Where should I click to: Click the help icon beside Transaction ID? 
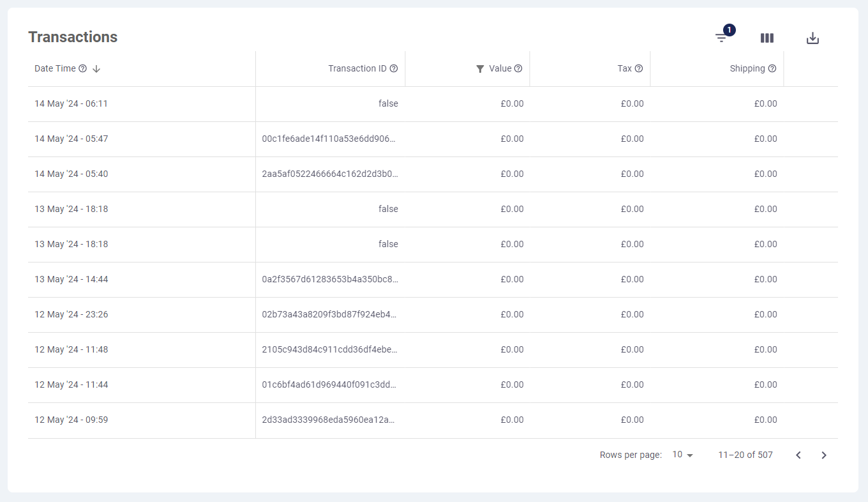394,68
